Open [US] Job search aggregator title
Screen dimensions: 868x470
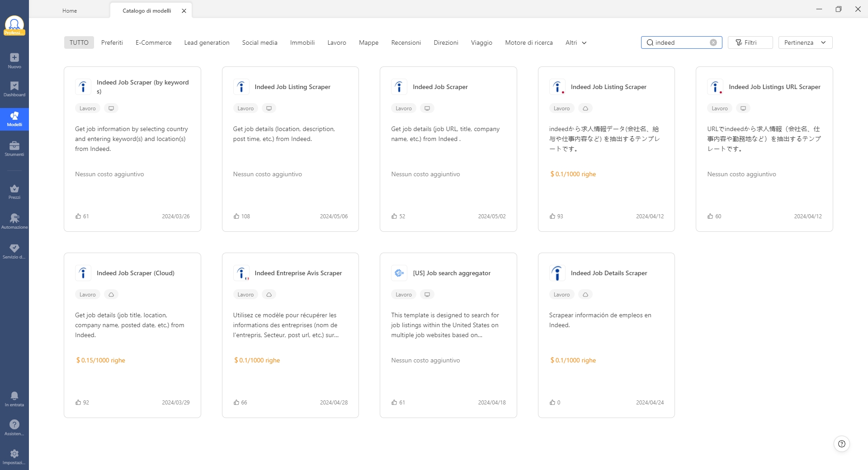tap(452, 273)
